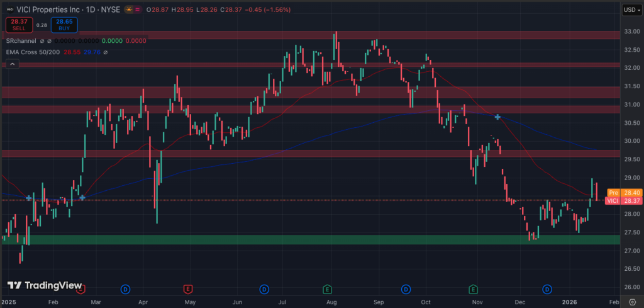Image resolution: width=644 pixels, height=308 pixels.
Task: Click the red May earnings E marker
Action: point(187,290)
